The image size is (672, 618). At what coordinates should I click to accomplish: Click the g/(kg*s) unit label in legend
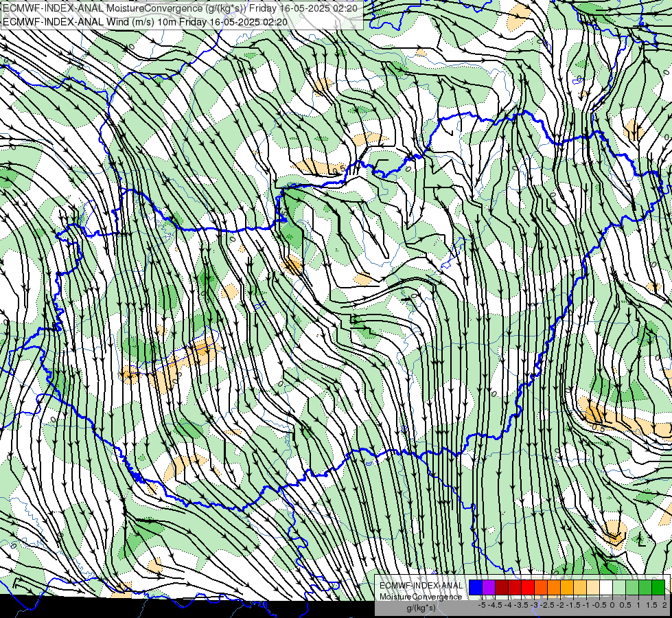(x=421, y=608)
